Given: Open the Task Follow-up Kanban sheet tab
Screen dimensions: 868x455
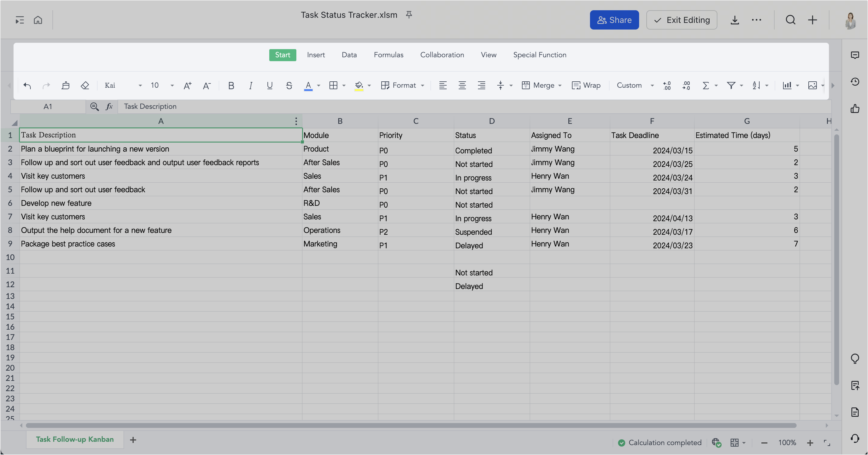Looking at the screenshot, I should tap(75, 440).
